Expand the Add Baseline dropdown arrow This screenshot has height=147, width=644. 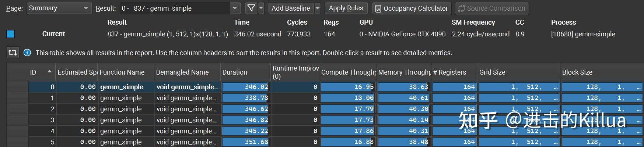click(318, 8)
